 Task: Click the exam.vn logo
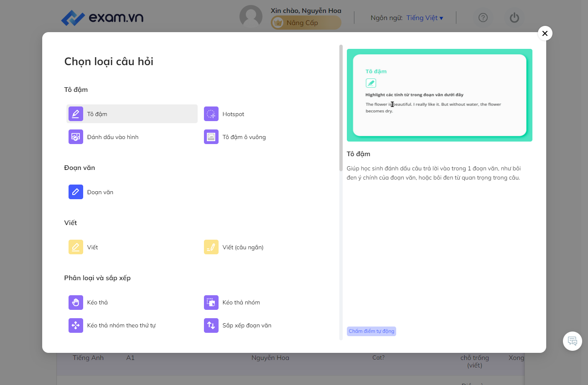coord(102,18)
